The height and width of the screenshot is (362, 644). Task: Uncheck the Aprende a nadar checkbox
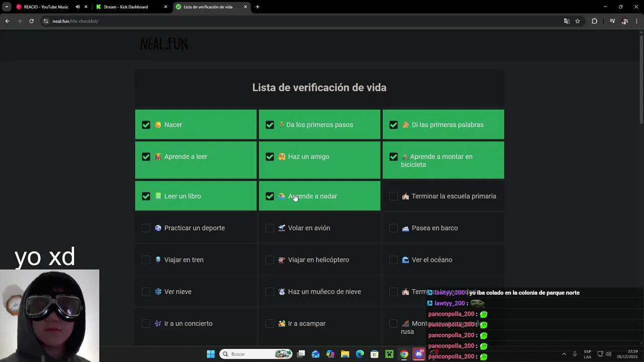coord(270,196)
